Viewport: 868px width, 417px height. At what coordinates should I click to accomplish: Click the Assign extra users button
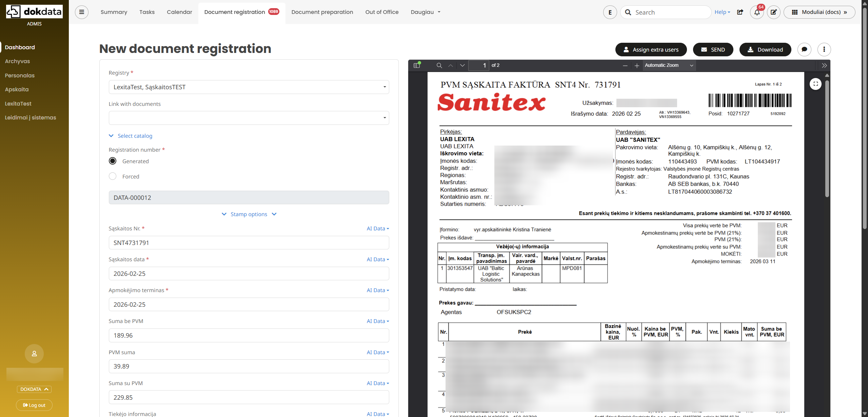[x=651, y=50]
